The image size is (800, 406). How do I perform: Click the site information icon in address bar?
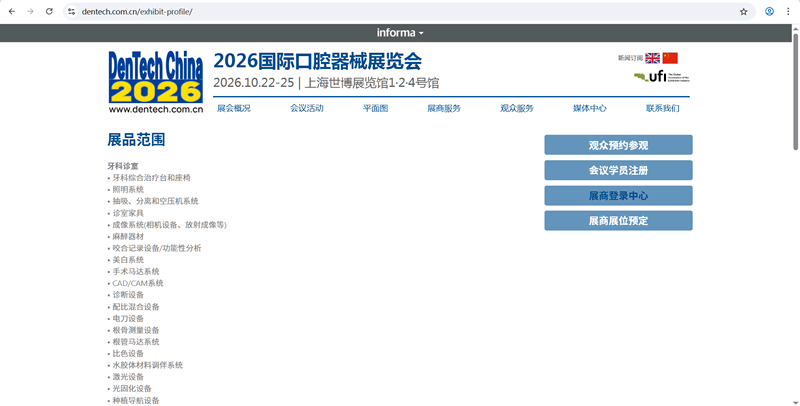click(71, 12)
